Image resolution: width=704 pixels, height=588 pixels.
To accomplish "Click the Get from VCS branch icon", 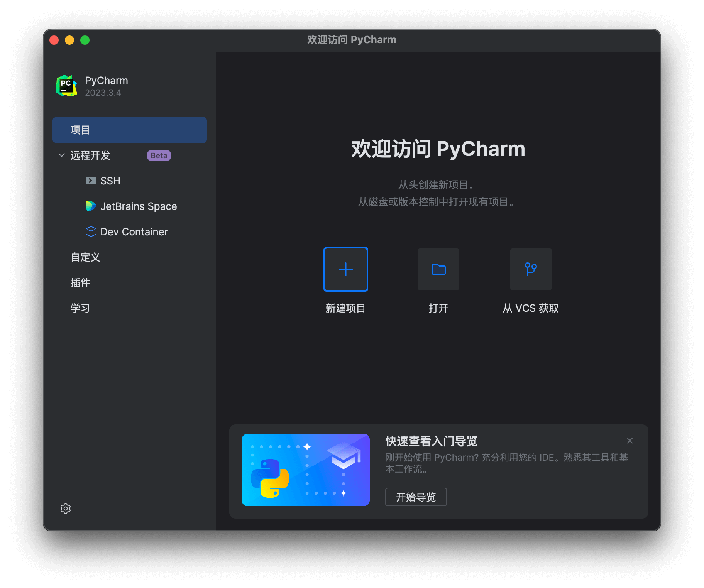I will [531, 269].
